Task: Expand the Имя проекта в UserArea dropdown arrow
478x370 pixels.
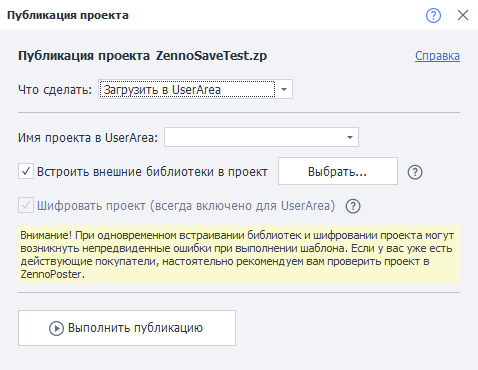Action: point(350,137)
